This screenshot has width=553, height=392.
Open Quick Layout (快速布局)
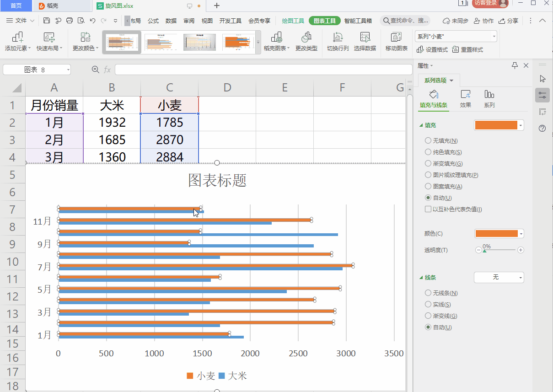[x=49, y=42]
